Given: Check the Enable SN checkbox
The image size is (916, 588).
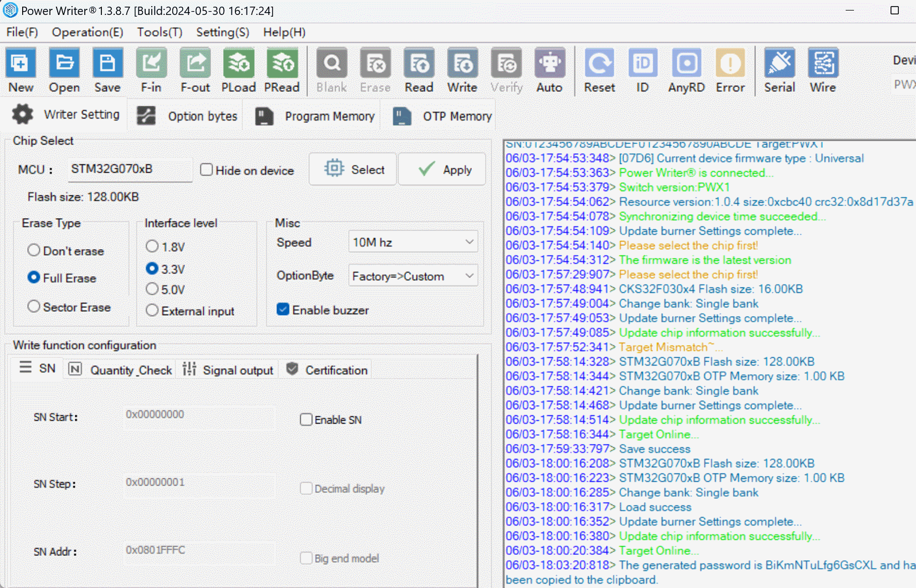Looking at the screenshot, I should [306, 420].
